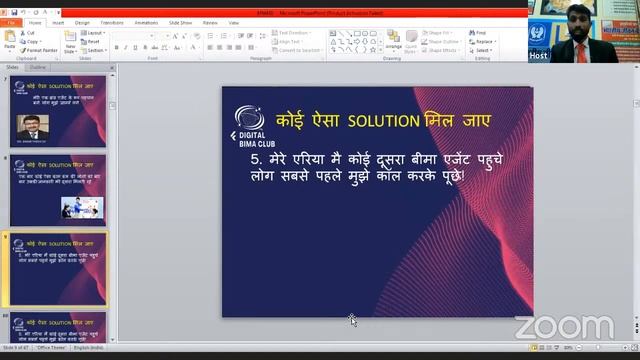Toggle bold formatting
The height and width of the screenshot is (360, 640).
click(x=116, y=48)
